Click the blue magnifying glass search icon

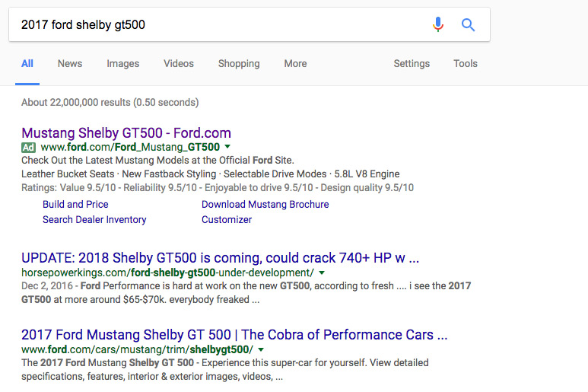(469, 25)
